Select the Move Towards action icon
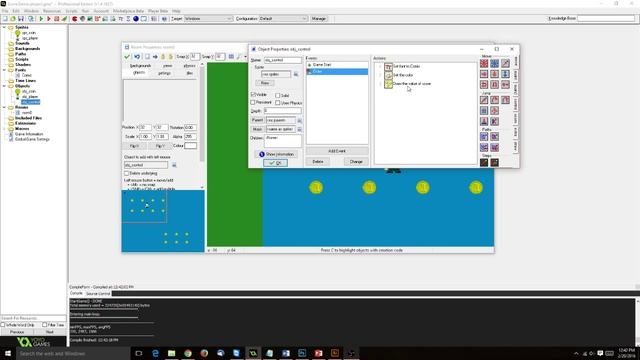 coord(505,63)
